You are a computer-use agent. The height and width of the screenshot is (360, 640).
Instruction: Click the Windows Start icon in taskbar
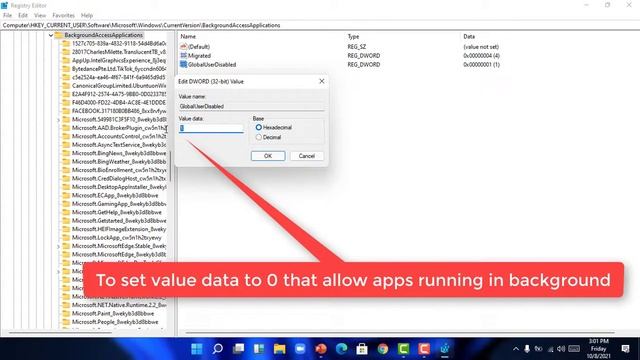pos(197,349)
